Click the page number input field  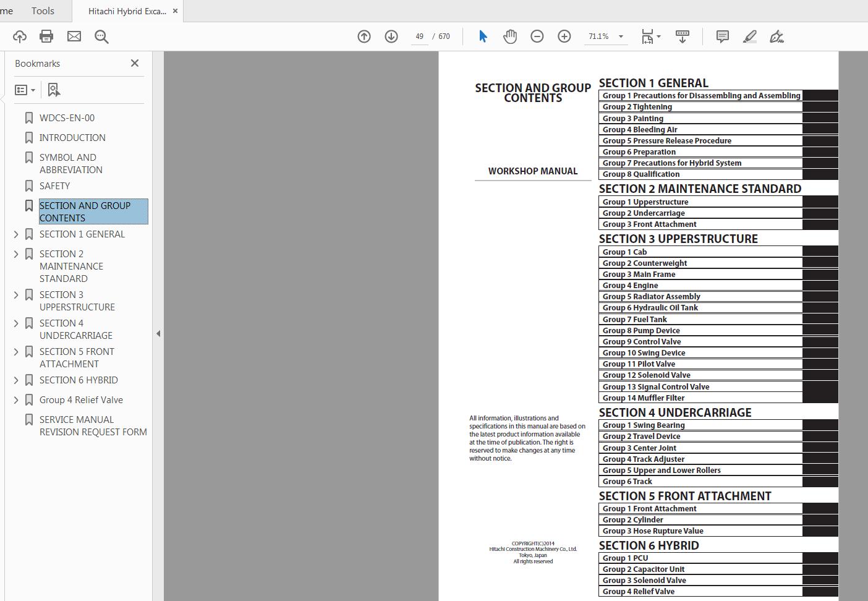tap(419, 36)
